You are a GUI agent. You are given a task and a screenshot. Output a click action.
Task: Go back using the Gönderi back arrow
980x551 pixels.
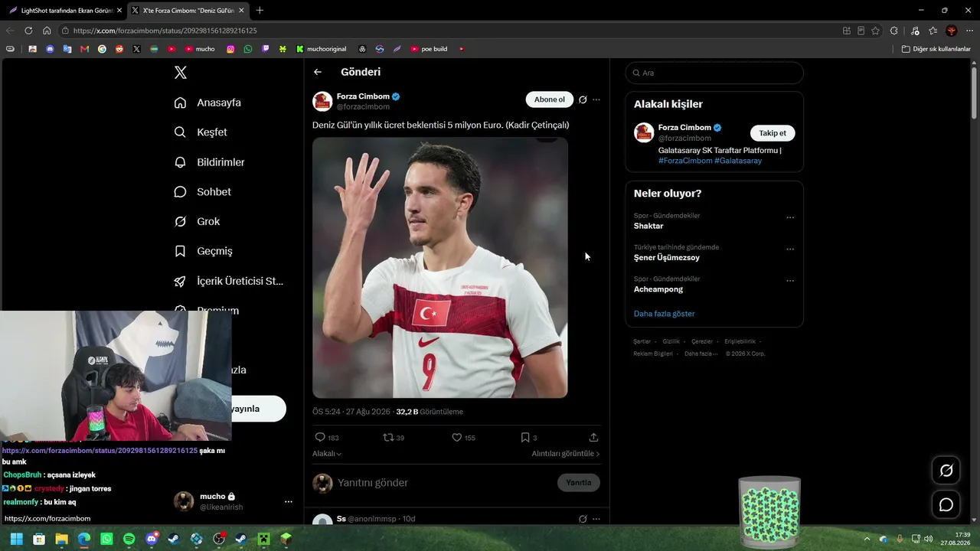(318, 72)
